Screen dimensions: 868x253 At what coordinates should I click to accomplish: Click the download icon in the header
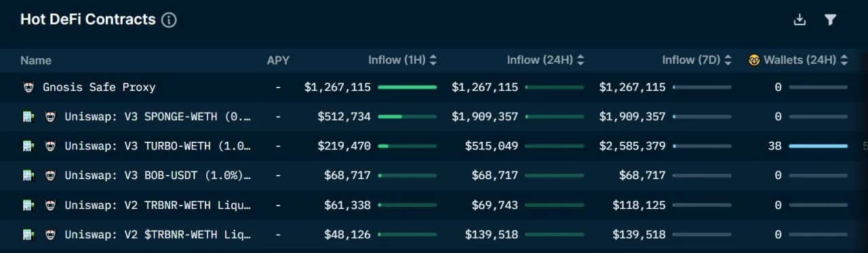pyautogui.click(x=800, y=20)
